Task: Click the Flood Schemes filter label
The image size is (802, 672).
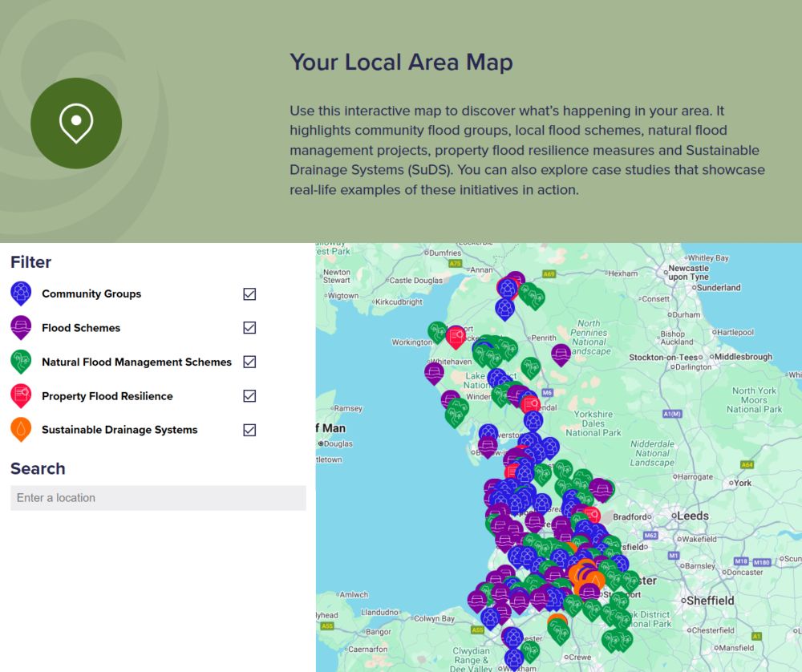Action: point(81,328)
